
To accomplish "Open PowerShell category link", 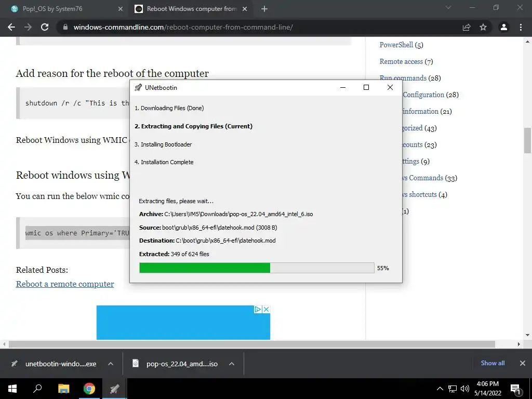I will (x=396, y=45).
